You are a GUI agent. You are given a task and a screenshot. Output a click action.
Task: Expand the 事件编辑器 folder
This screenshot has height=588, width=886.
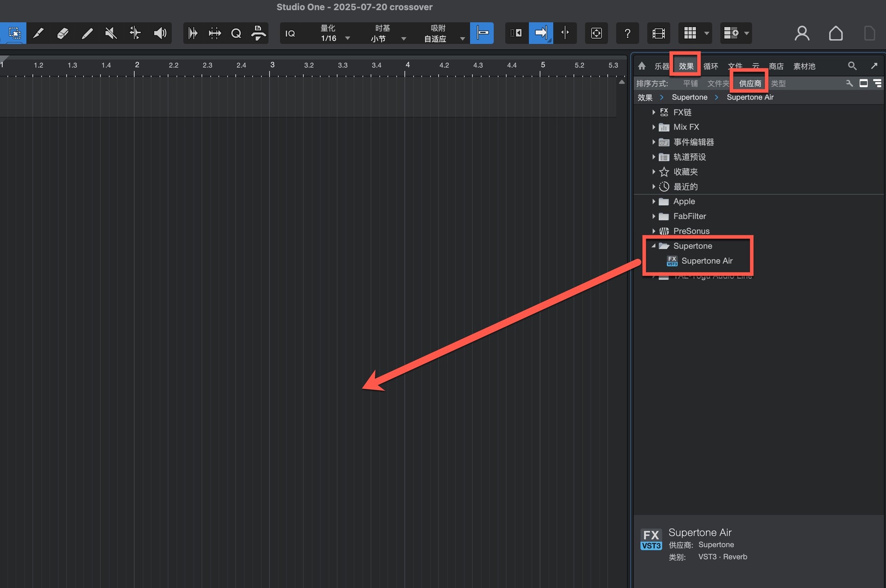tap(653, 142)
